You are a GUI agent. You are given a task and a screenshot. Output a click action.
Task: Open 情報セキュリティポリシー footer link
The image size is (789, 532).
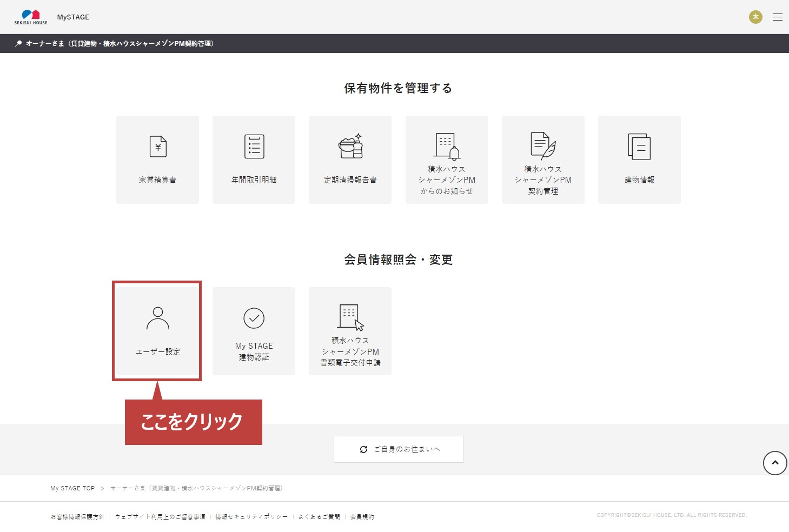pyautogui.click(x=252, y=517)
